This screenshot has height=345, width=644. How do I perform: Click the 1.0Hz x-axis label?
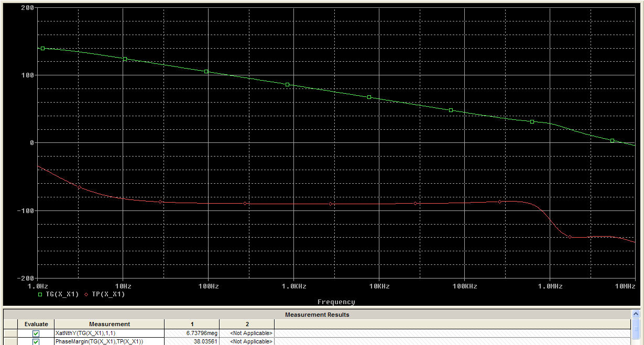37,286
